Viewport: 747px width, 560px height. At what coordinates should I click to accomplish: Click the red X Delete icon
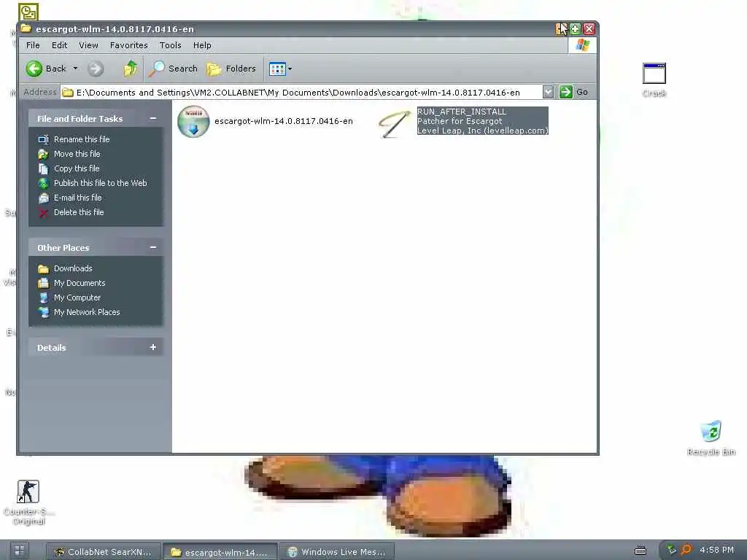43,212
